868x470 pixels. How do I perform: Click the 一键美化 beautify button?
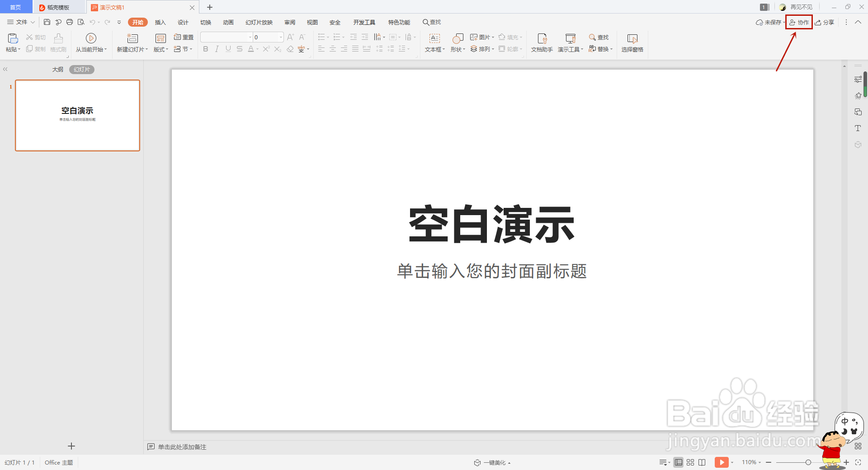click(492, 462)
